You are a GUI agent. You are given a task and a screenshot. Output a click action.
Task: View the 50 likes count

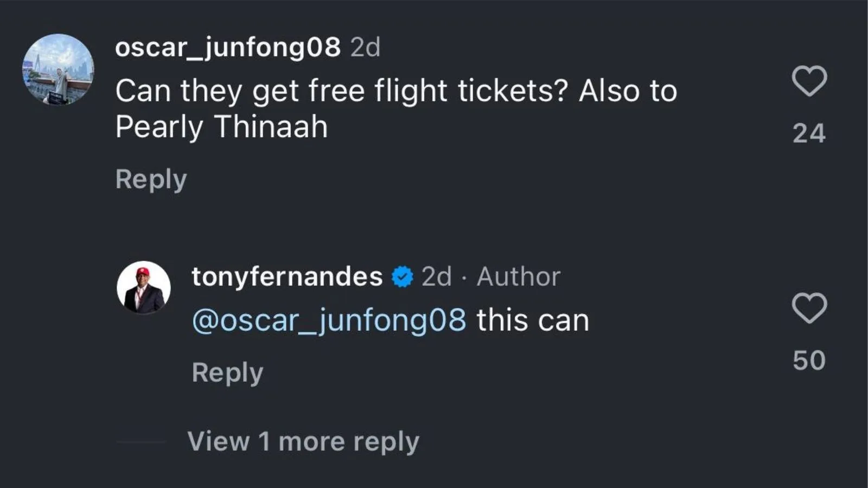[x=809, y=361]
